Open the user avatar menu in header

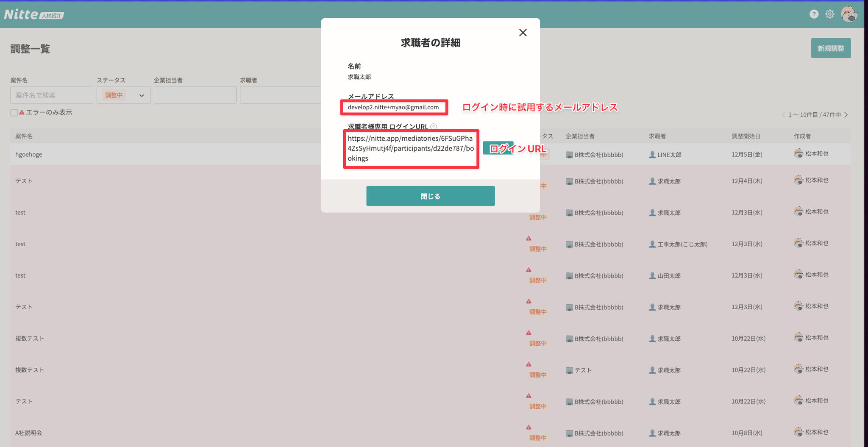(x=849, y=14)
